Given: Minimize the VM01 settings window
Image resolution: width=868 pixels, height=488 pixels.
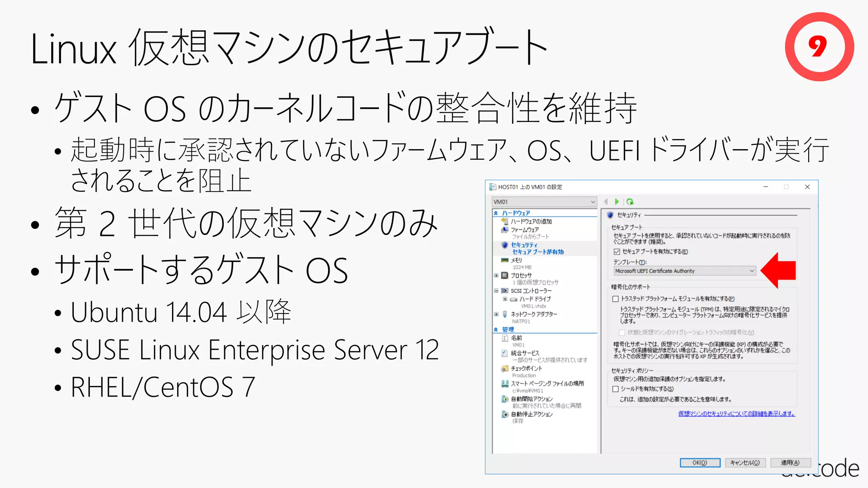Looking at the screenshot, I should click(x=766, y=187).
